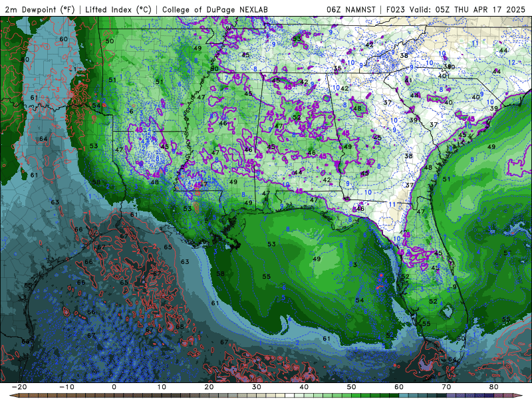
Task: Click the '60' color scale label
Action: (x=399, y=387)
